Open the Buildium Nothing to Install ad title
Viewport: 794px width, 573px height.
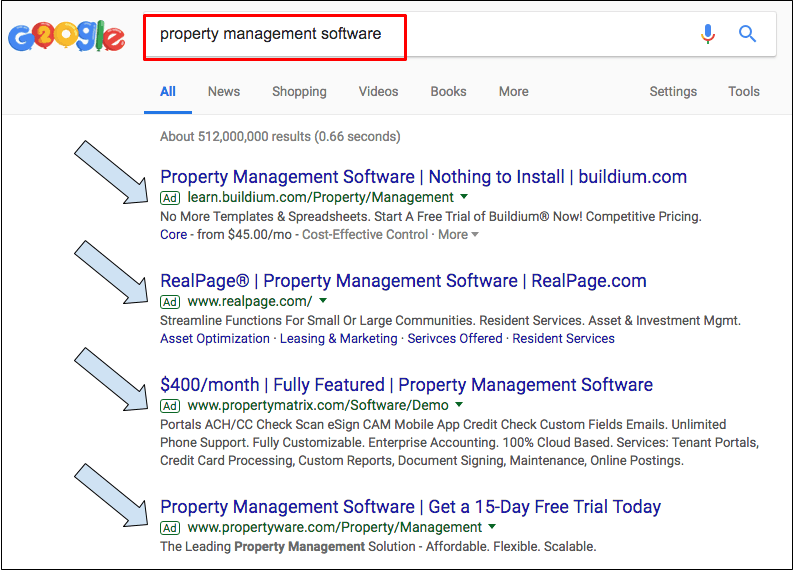[423, 177]
